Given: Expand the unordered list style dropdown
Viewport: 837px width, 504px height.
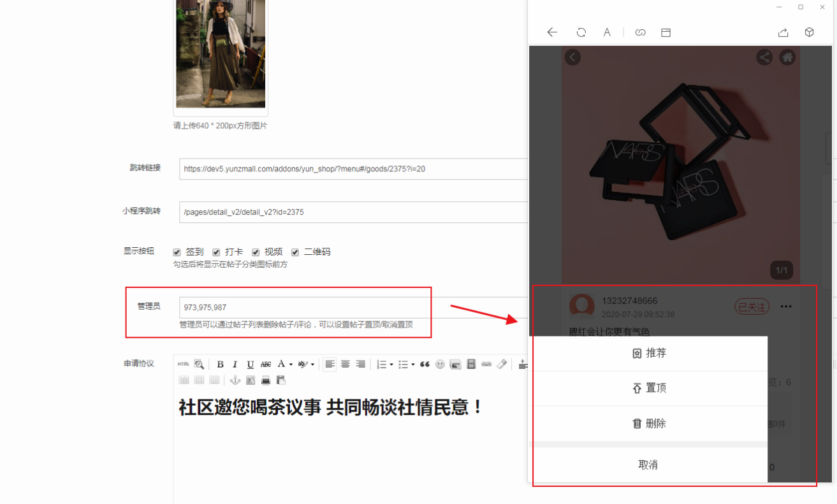Looking at the screenshot, I should click(412, 364).
